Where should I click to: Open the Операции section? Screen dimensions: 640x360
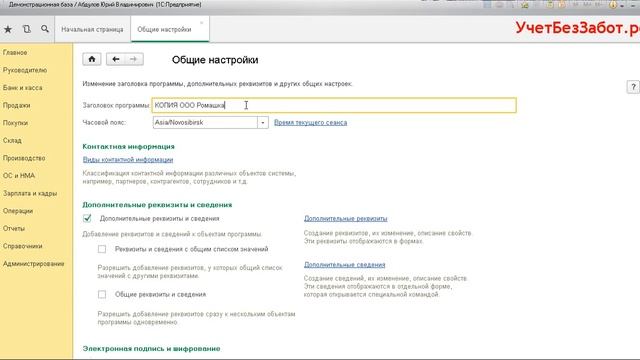click(x=18, y=211)
